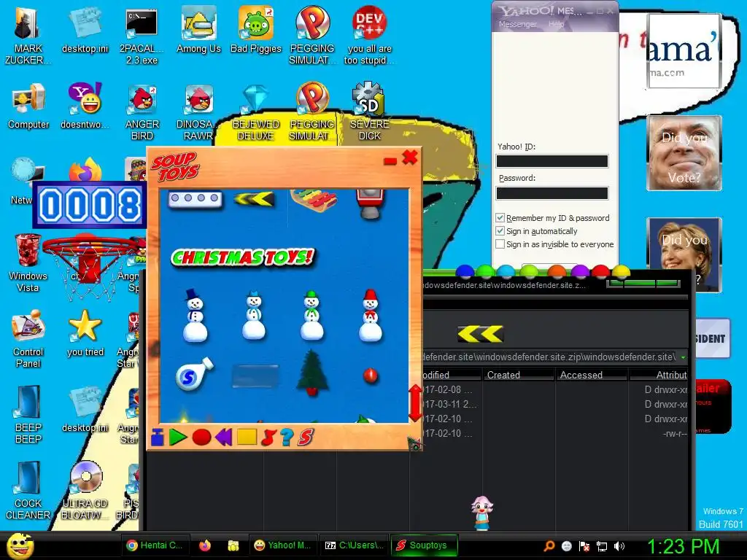Pick the blue S potion bottle toy
Screen dimensions: 747x560
tap(194, 375)
